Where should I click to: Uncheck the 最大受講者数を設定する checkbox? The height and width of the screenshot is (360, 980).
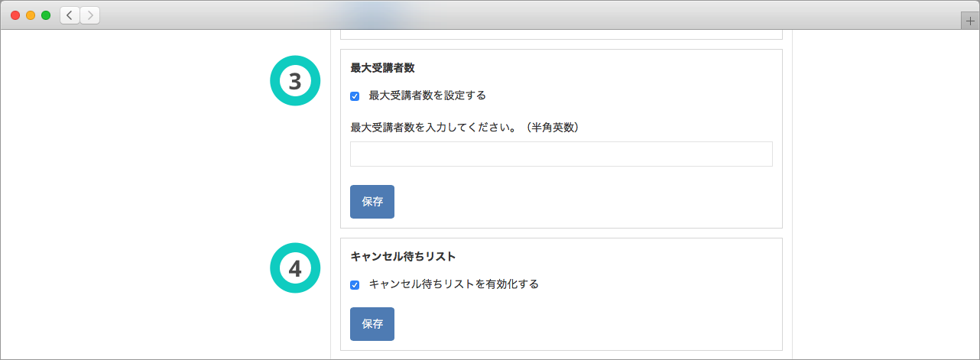[355, 96]
